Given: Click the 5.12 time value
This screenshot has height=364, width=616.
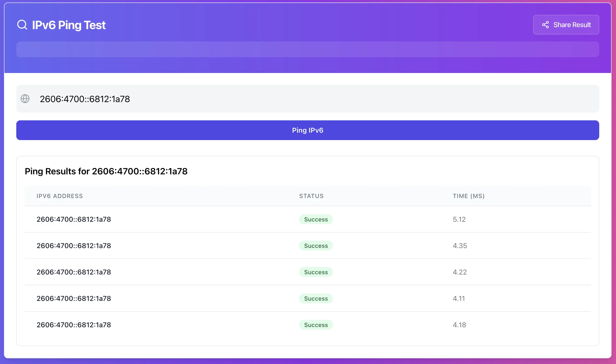Looking at the screenshot, I should tap(459, 219).
